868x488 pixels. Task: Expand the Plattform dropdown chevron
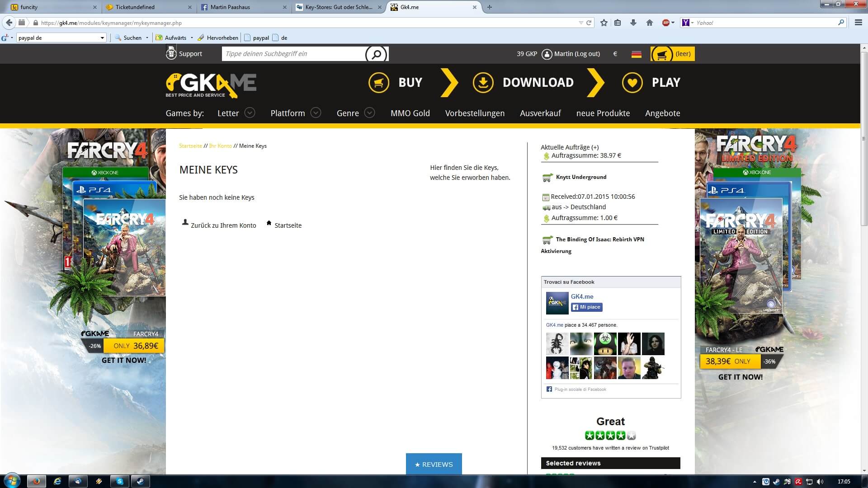tap(316, 113)
